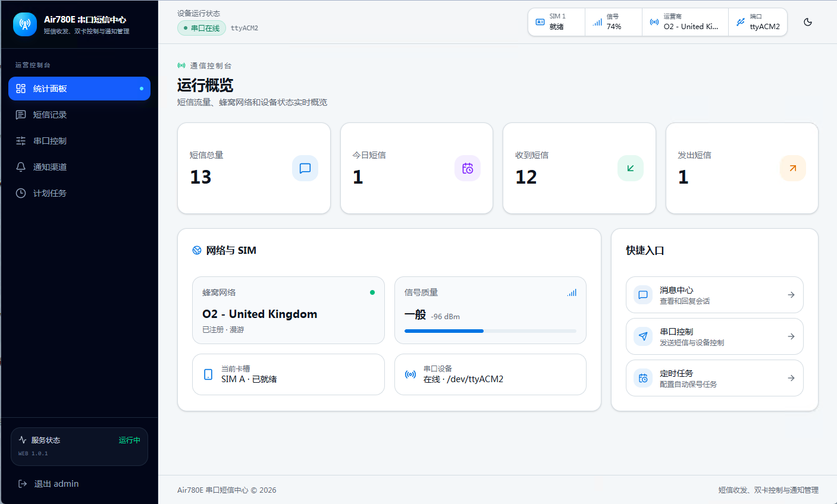Click the 短信总量 chat bubble icon
Viewport: 837px width, 504px height.
[305, 168]
